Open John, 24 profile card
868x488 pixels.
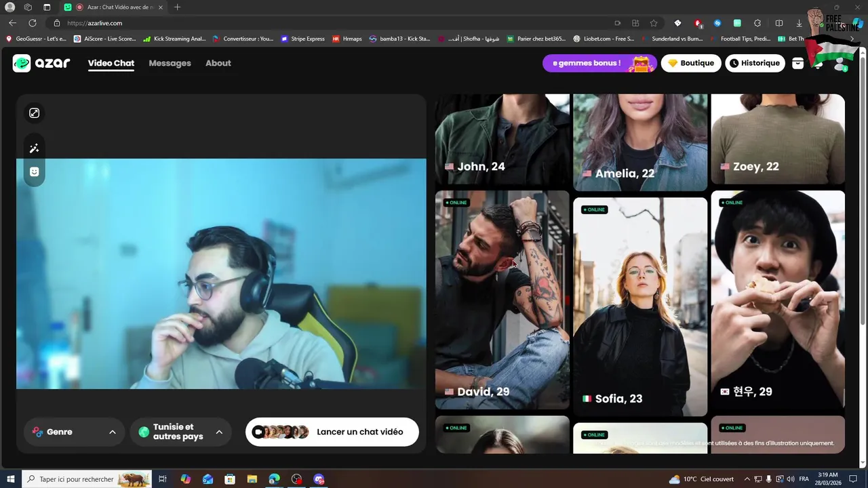[502, 139]
